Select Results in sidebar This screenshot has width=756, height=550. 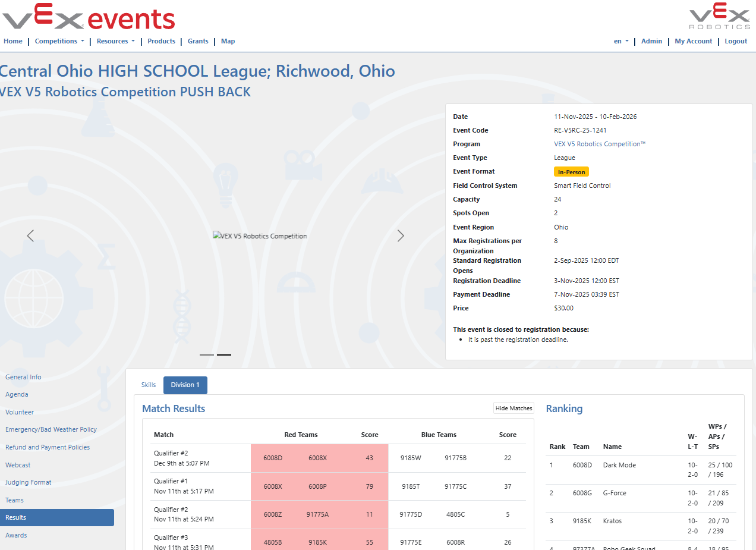click(x=57, y=517)
